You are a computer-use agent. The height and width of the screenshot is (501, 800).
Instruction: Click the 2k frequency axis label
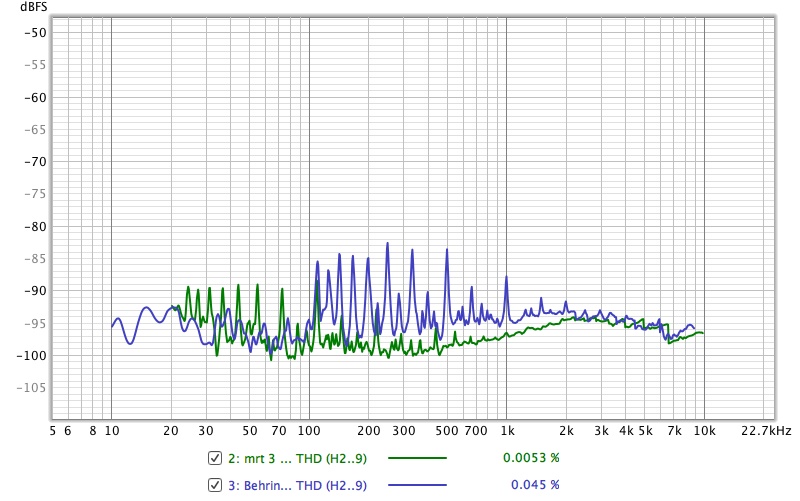566,431
